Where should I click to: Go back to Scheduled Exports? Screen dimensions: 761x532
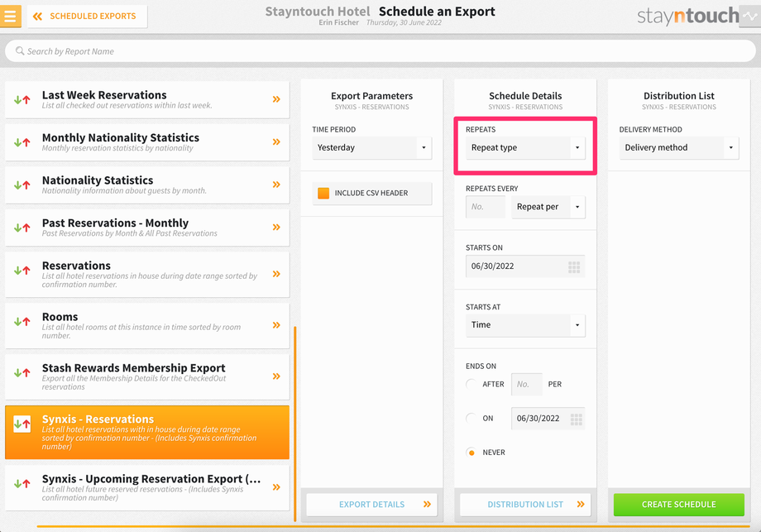[88, 16]
